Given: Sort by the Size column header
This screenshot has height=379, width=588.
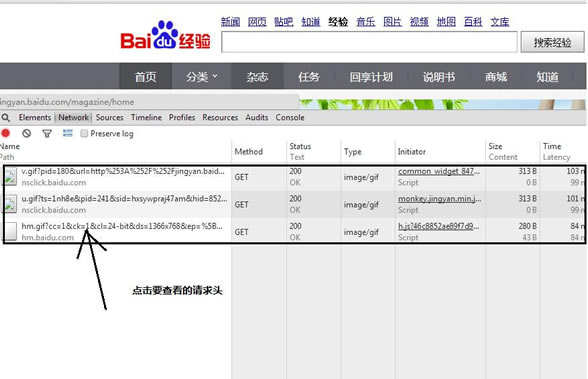Looking at the screenshot, I should [512, 151].
